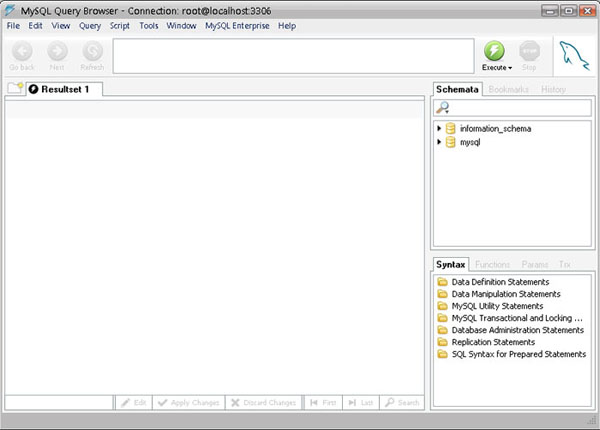Maximize the MySQL Query Browser window
Screen dimensions: 600x430
coord(569,11)
